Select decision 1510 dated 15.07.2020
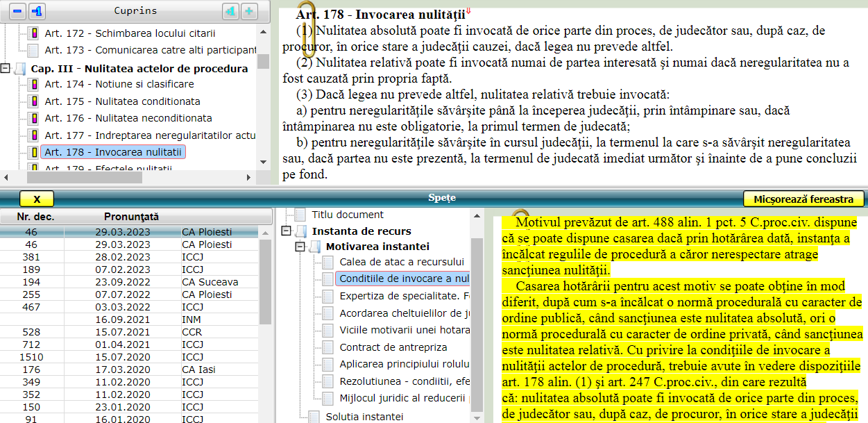This screenshot has height=423, width=868. click(x=129, y=357)
